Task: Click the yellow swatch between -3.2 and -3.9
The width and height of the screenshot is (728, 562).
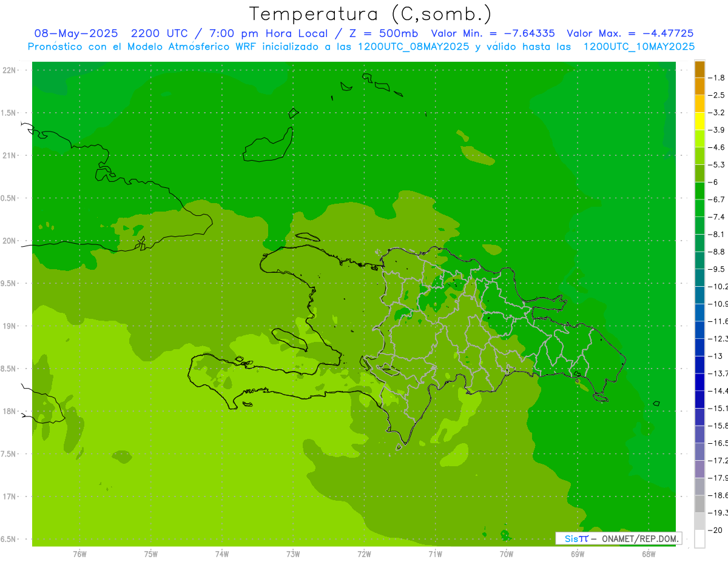Action: 699,121
